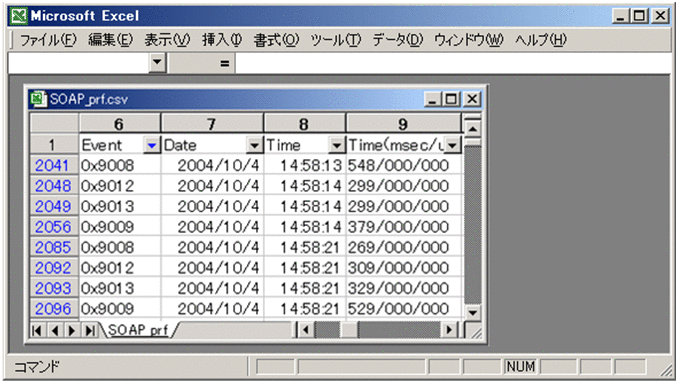Click the SOAP_prf.csv workbook icon
Viewport: 679px width, 385px height.
click(x=39, y=99)
